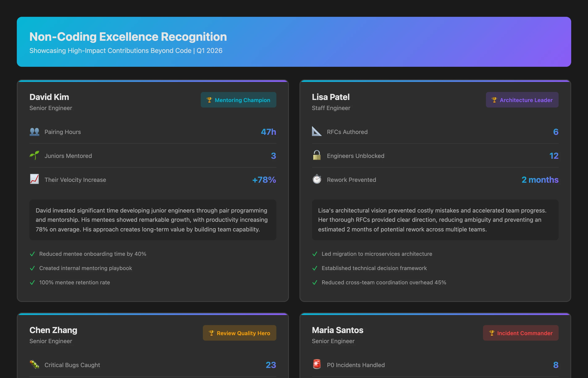This screenshot has height=378, width=588.
Task: Click the Critical Bugs Caught value 23
Action: (x=271, y=365)
